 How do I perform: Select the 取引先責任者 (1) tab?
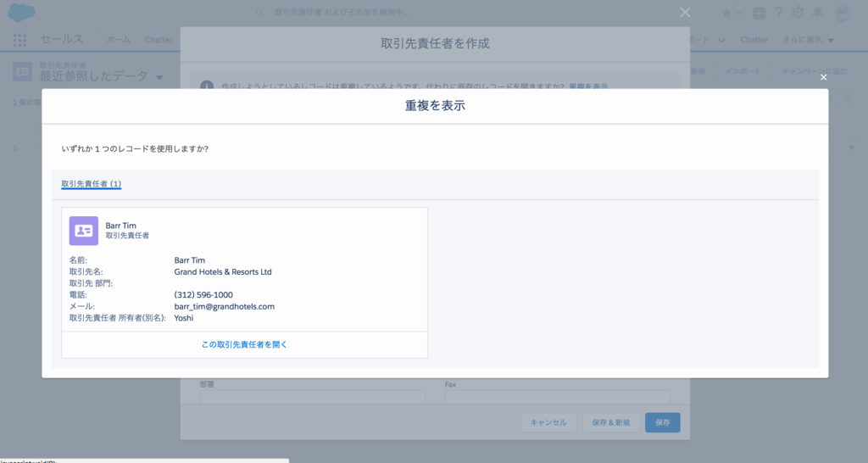click(92, 184)
